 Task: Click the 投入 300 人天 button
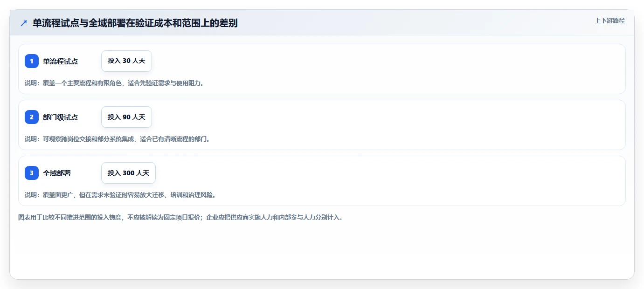(128, 173)
